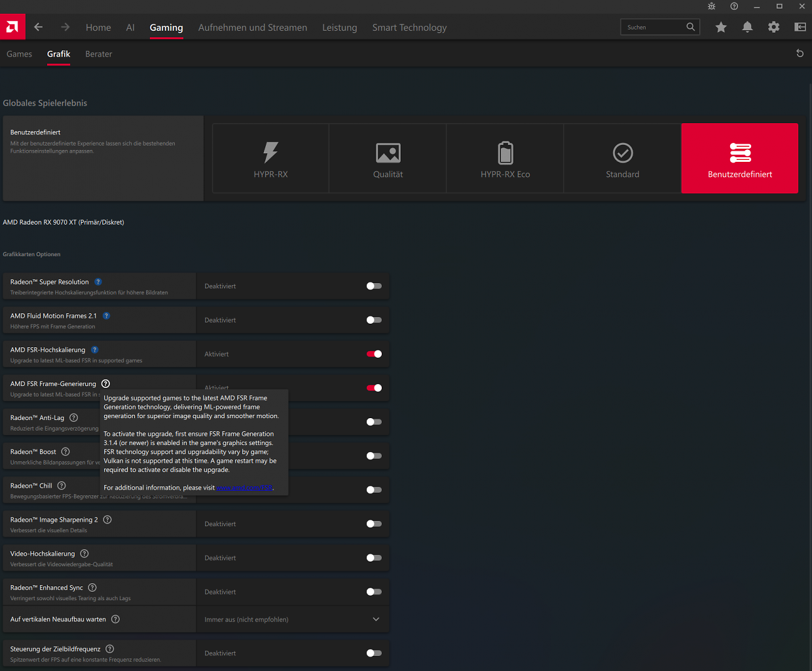This screenshot has height=671, width=812.
Task: Enable Radeon Super Resolution toggle
Action: (374, 286)
